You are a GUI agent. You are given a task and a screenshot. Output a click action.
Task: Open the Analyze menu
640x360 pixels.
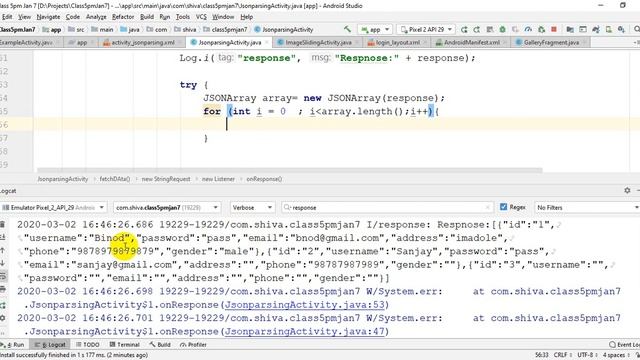(96, 17)
